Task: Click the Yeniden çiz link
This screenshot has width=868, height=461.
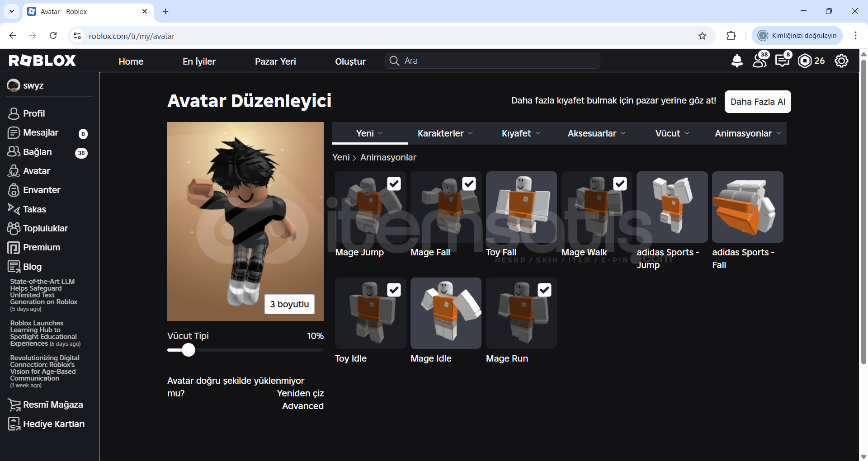Action: point(300,393)
